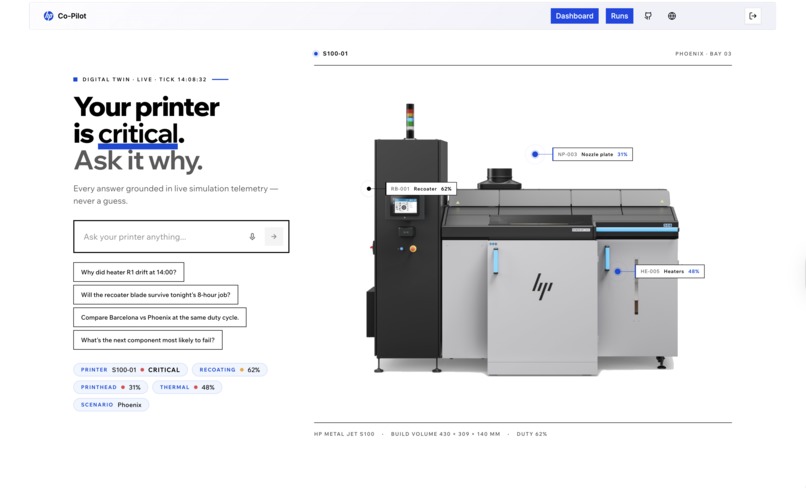Click the Thermal 48% chip
Image resolution: width=806 pixels, height=488 pixels.
187,387
